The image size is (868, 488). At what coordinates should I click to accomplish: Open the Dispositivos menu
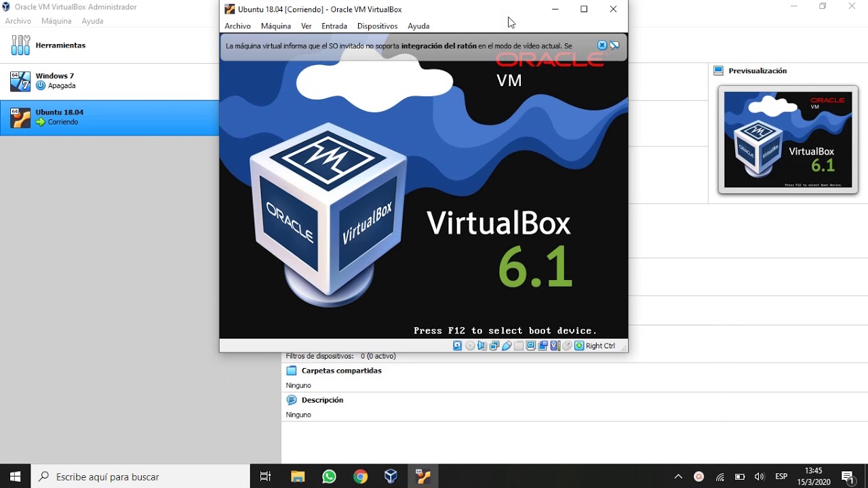pyautogui.click(x=378, y=26)
